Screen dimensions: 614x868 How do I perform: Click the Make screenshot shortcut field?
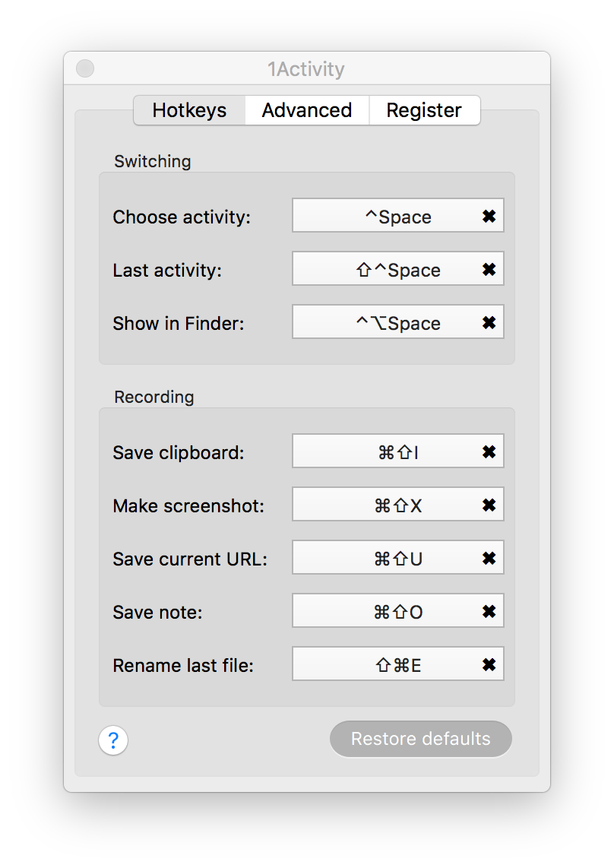(384, 505)
